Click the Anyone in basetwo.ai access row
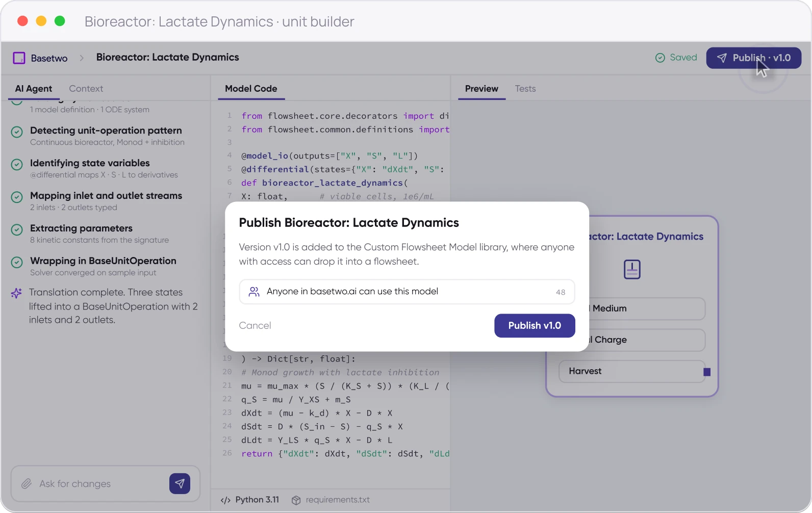This screenshot has height=513, width=812. pyautogui.click(x=407, y=292)
